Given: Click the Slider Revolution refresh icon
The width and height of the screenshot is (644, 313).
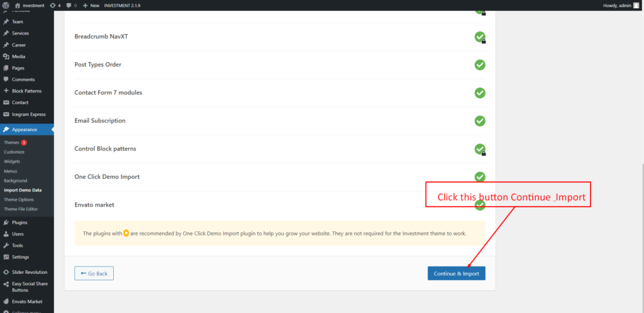Looking at the screenshot, I should [6, 272].
